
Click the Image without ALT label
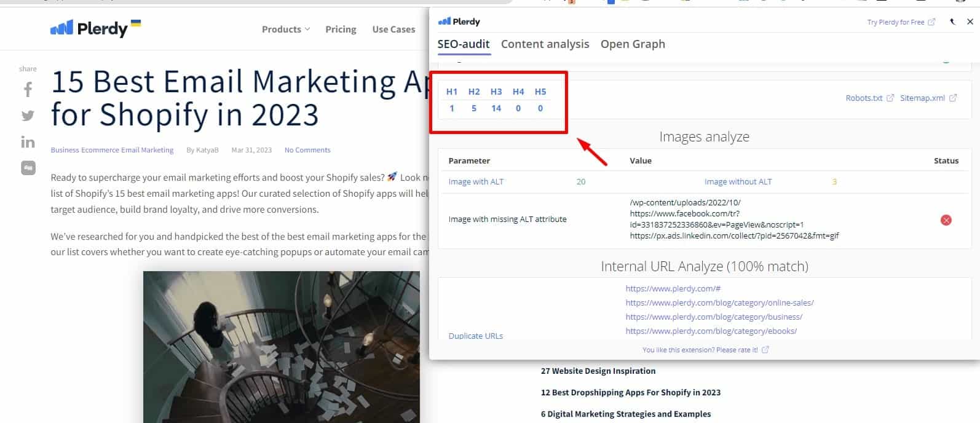pos(738,182)
